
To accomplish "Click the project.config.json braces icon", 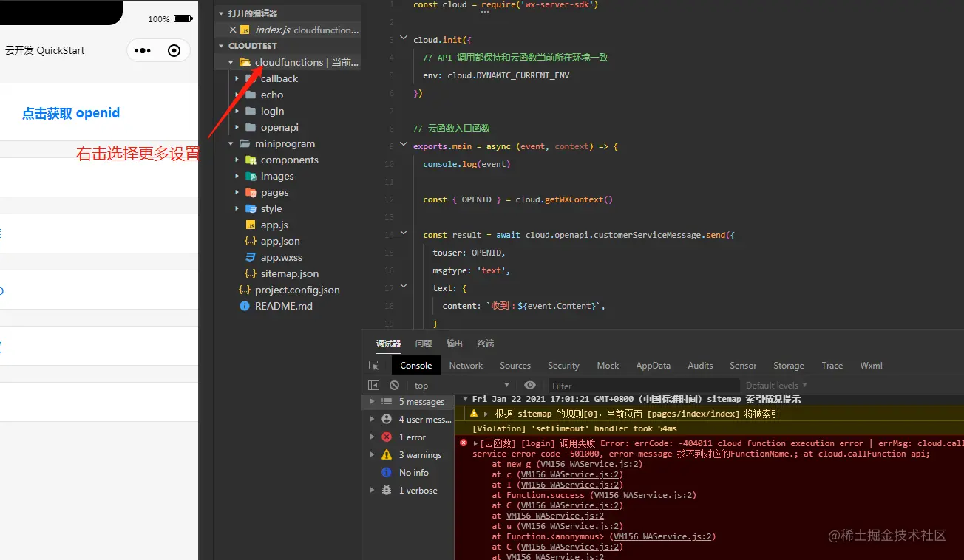I will pyautogui.click(x=245, y=290).
